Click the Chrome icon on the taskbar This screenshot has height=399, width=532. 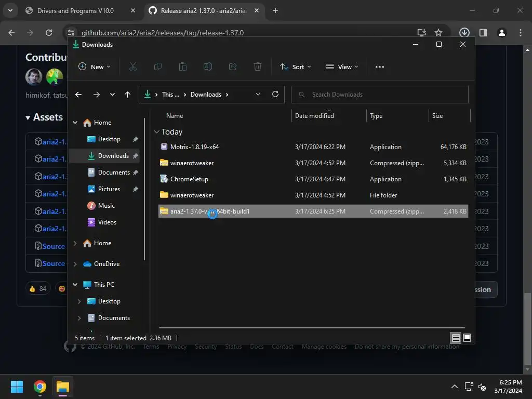tap(39, 387)
